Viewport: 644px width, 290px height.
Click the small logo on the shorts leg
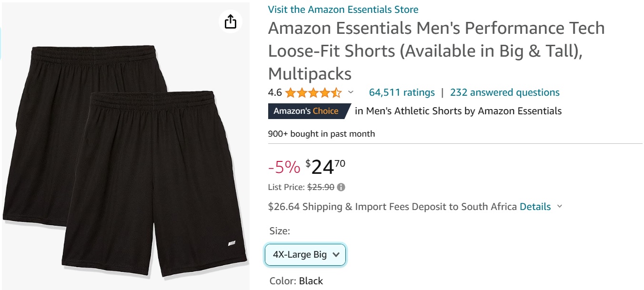point(231,244)
